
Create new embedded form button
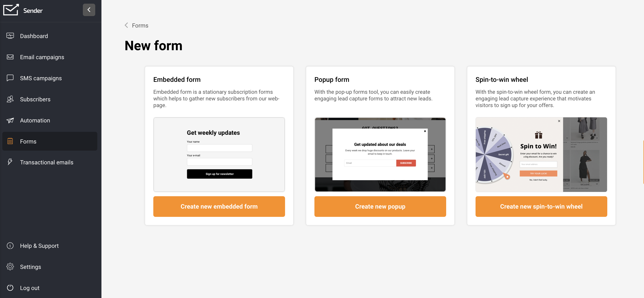tap(219, 206)
